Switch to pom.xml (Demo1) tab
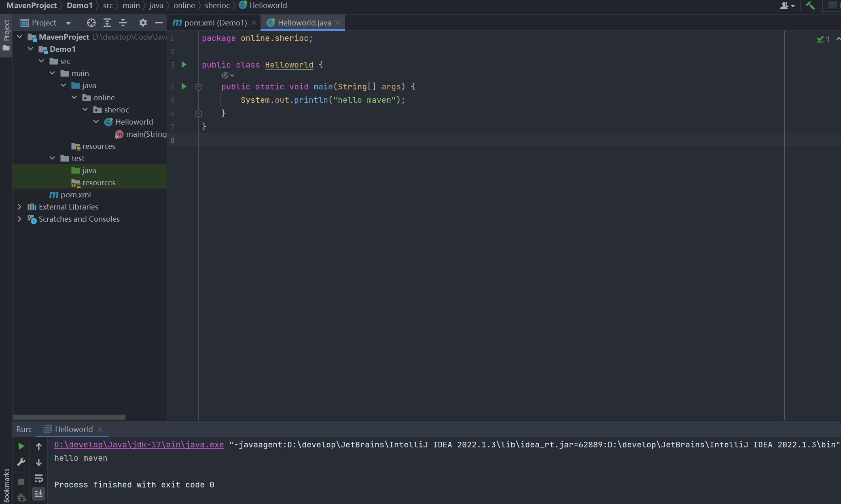Screen dimensions: 841x504 [x=215, y=23]
